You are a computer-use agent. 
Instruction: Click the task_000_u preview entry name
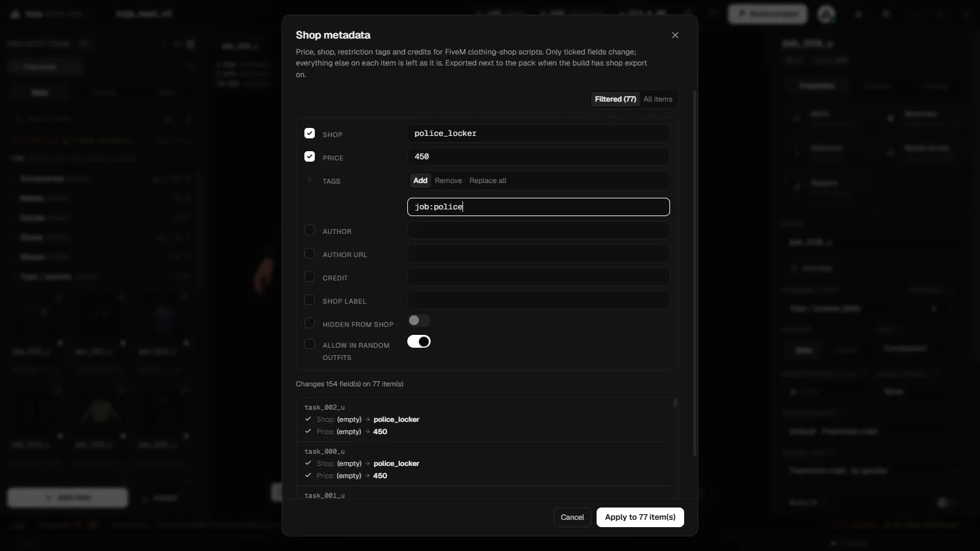pyautogui.click(x=325, y=451)
